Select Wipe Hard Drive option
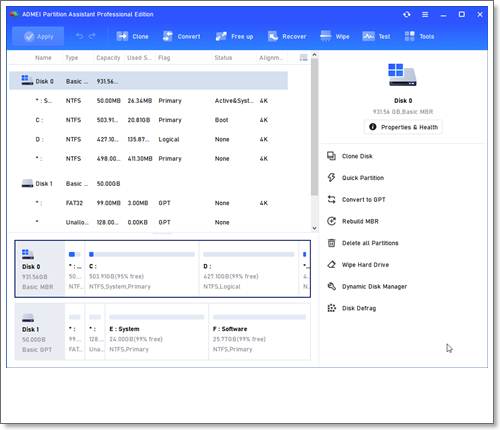500x430 pixels. pyautogui.click(x=366, y=265)
